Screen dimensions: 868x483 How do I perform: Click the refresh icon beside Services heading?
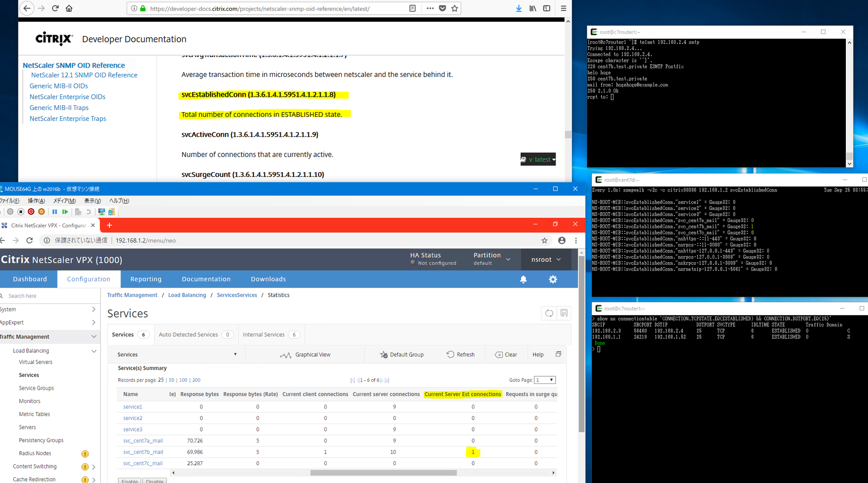pos(549,313)
